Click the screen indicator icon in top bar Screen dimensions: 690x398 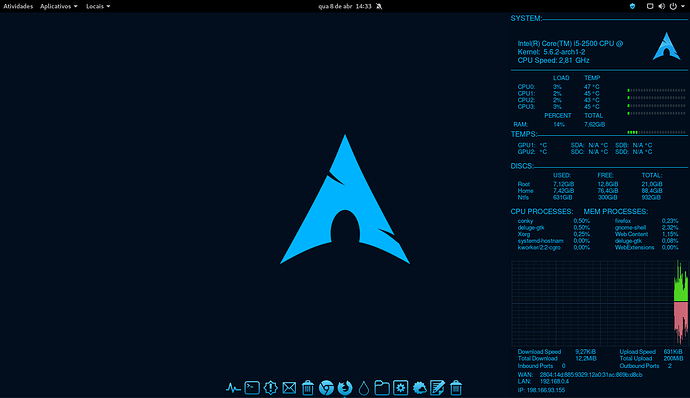click(x=650, y=6)
